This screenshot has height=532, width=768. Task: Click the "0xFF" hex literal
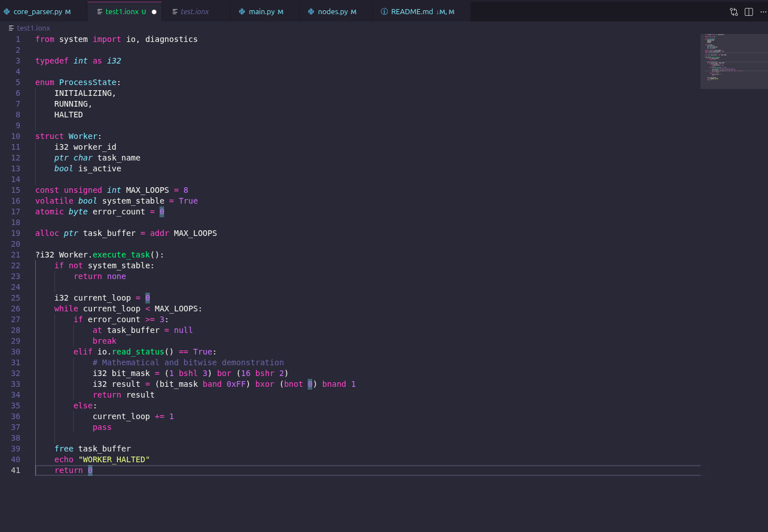236,384
